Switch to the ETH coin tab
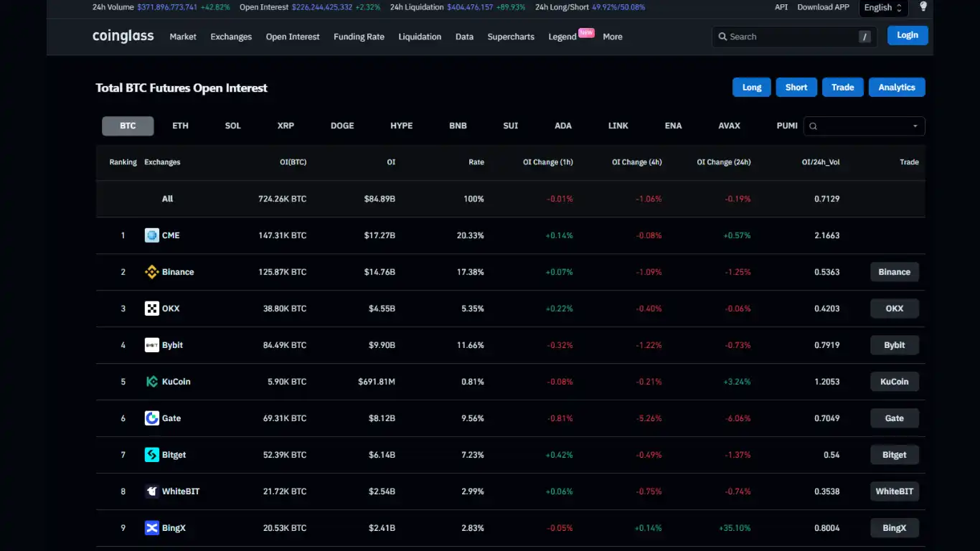The image size is (980, 551). [x=180, y=126]
